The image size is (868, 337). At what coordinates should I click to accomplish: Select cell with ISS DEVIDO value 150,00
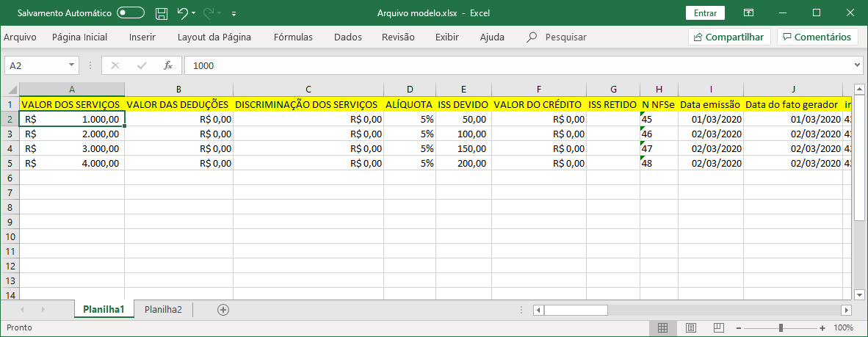[463, 148]
